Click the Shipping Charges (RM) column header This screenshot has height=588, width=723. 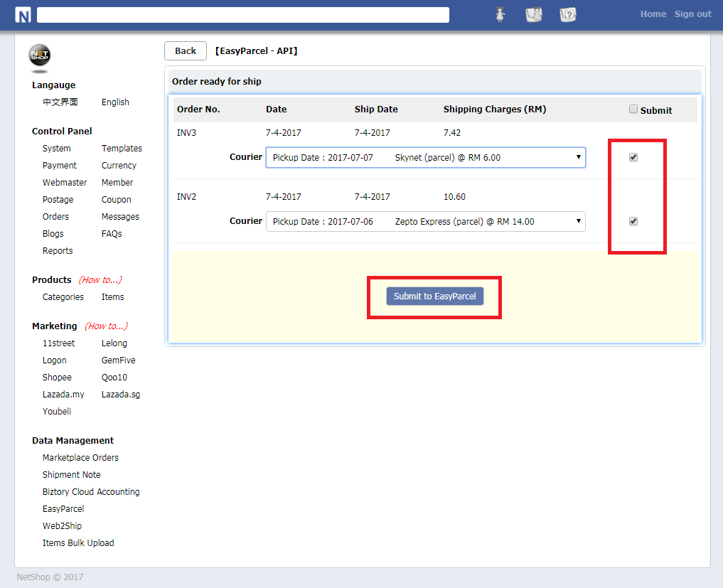(495, 109)
